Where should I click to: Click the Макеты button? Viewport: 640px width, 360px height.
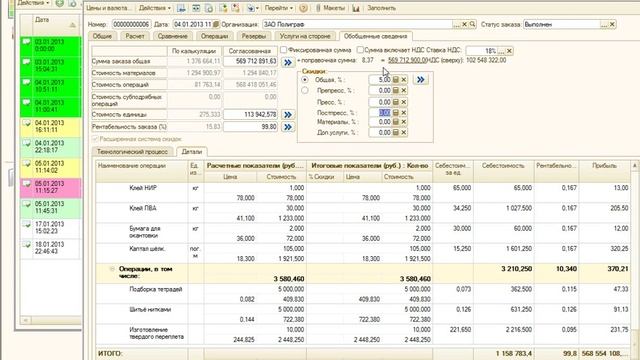tap(331, 8)
